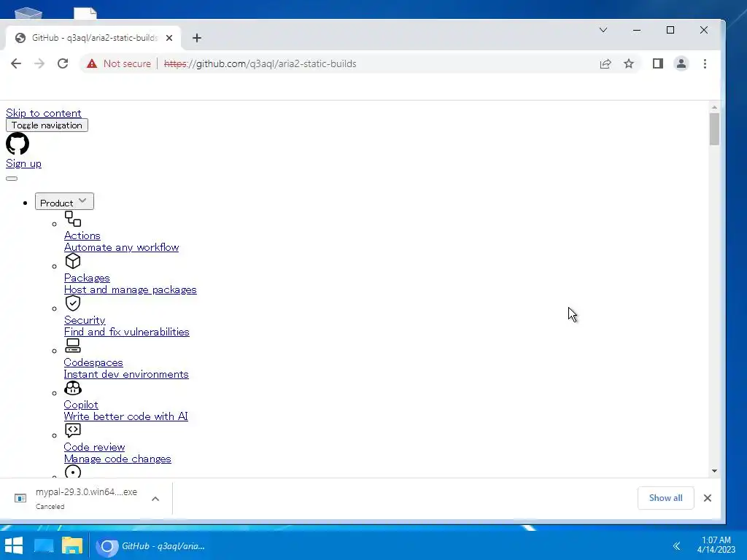
Task: Open Write better code with AI link
Action: 125,416
